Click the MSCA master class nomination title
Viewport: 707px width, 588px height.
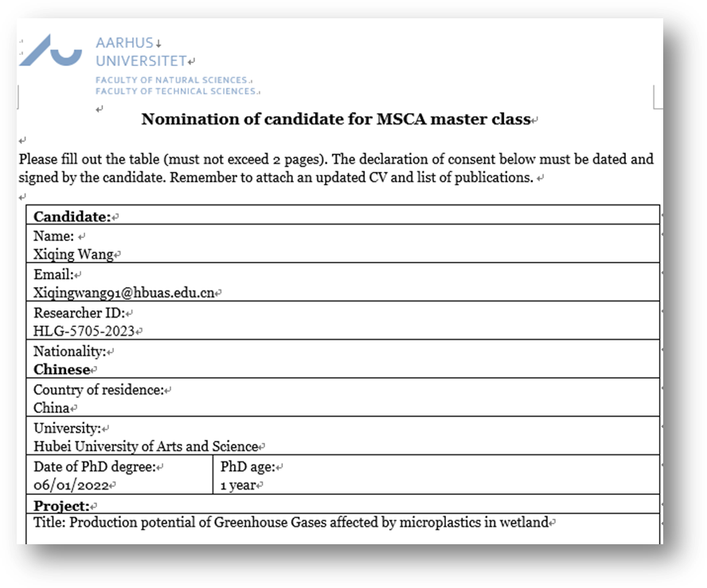click(335, 119)
